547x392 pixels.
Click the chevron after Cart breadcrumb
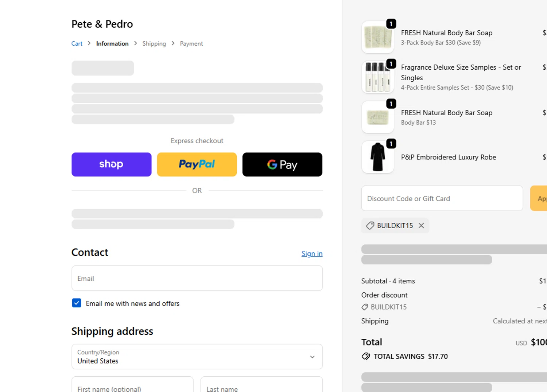89,43
